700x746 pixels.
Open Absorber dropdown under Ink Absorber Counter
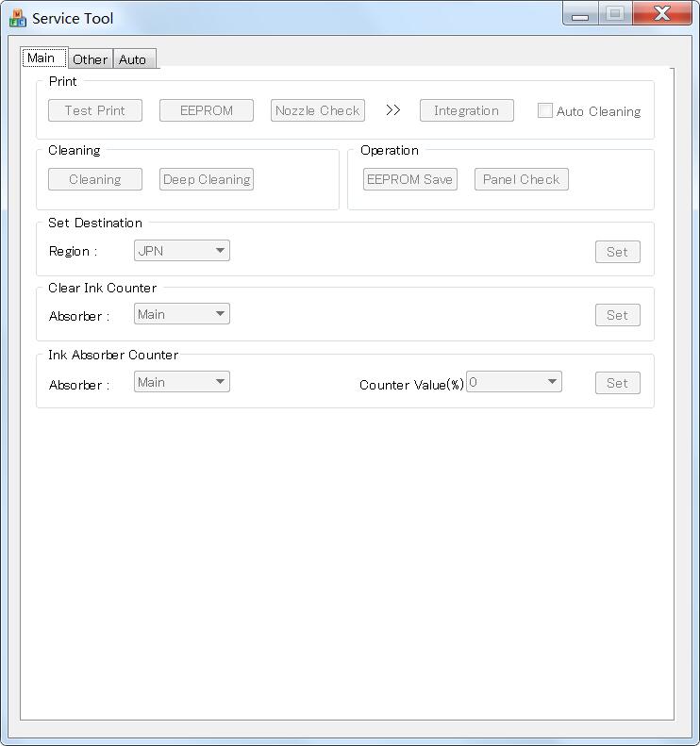click(182, 382)
